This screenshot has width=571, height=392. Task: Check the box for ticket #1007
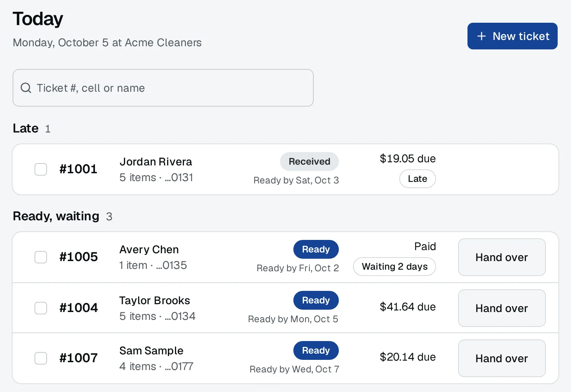pos(41,358)
